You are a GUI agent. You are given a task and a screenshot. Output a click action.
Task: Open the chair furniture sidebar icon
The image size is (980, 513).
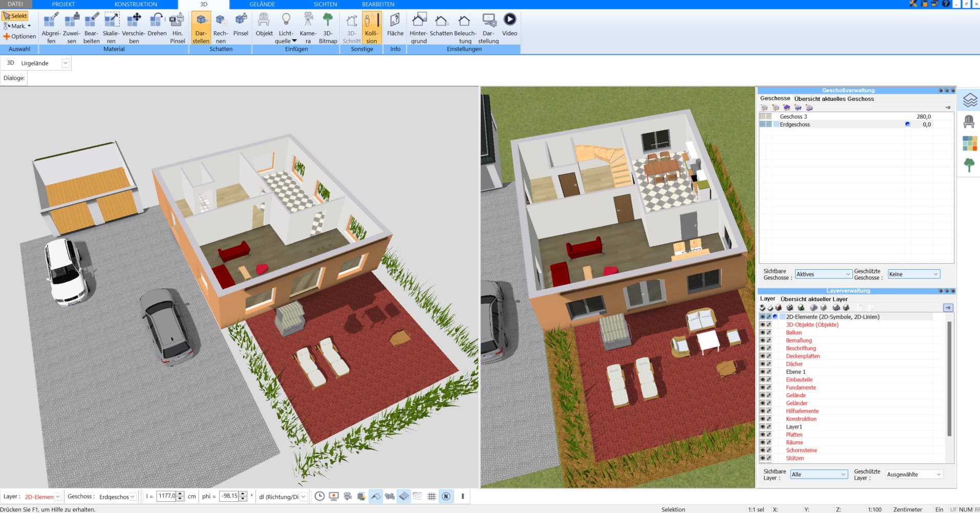(x=969, y=122)
